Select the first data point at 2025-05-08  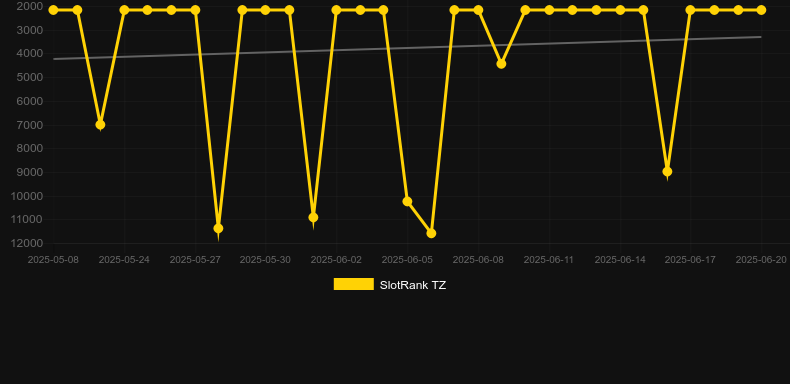point(53,10)
